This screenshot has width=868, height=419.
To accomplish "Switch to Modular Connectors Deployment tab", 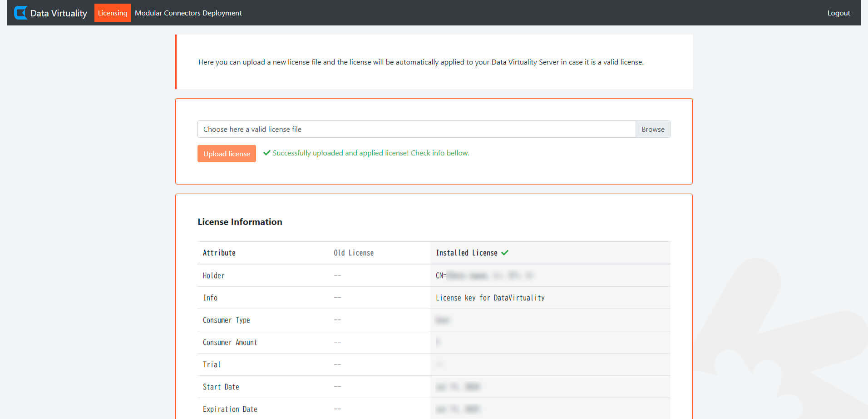I will click(188, 13).
